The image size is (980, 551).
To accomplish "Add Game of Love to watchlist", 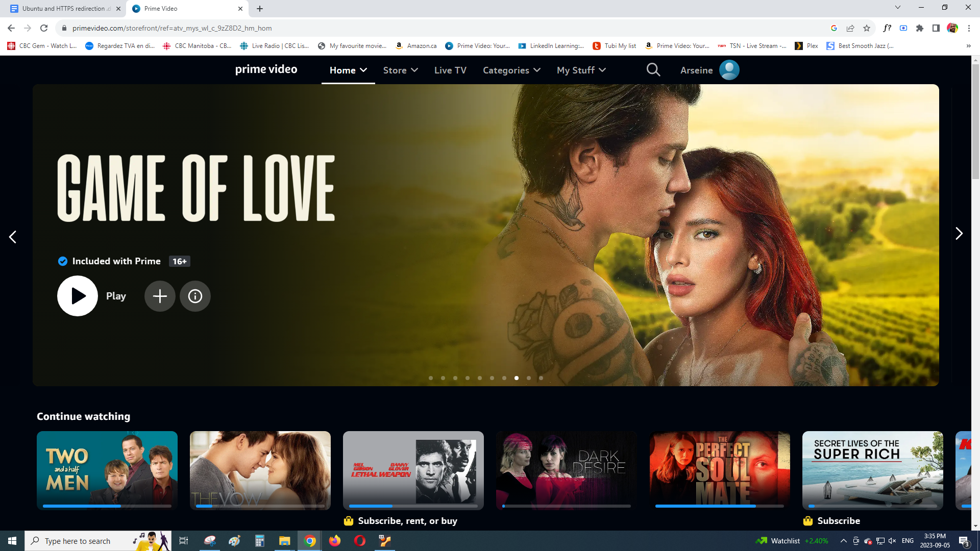I will pos(160,296).
